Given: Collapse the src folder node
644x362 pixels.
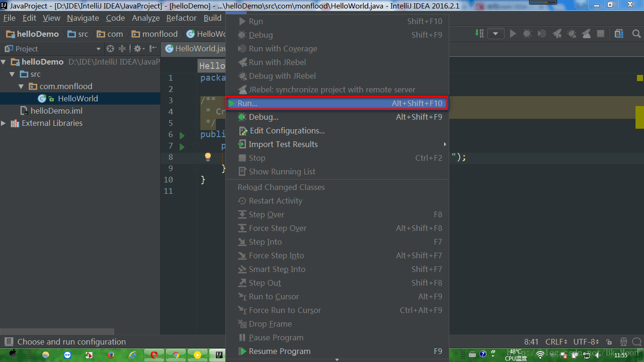Looking at the screenshot, I should click(13, 74).
